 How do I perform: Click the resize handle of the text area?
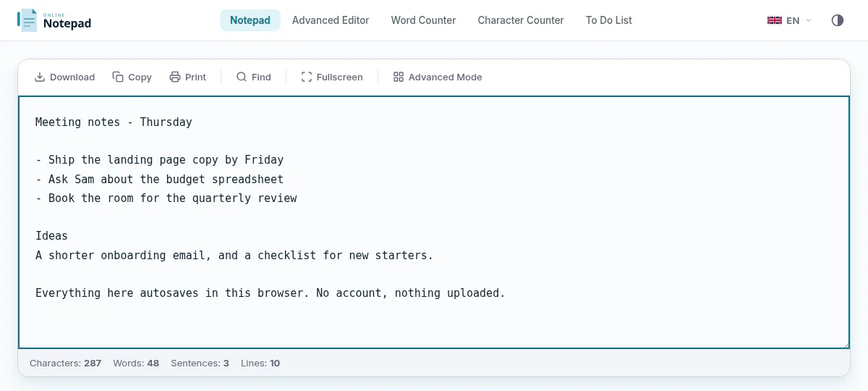coord(845,344)
